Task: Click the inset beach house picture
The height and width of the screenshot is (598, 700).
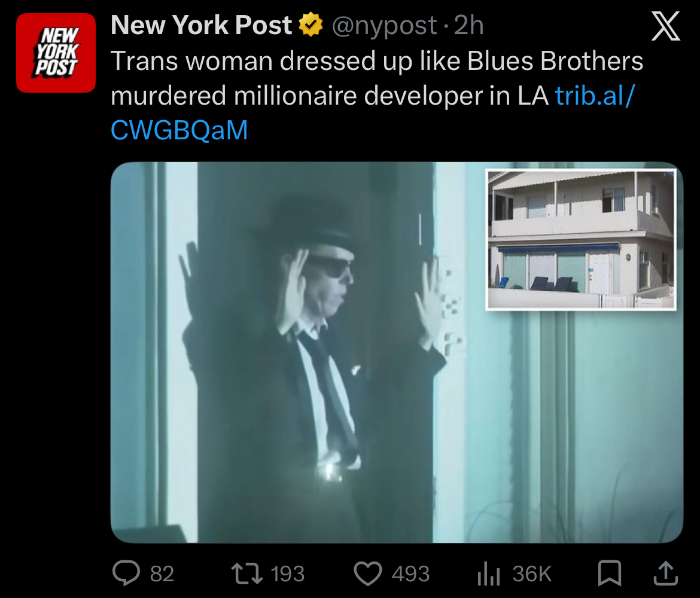Action: (581, 240)
